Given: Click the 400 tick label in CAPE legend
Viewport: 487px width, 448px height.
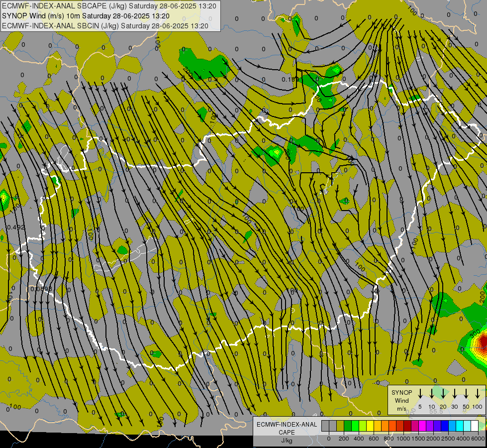Looking at the screenshot, I should (x=359, y=439).
